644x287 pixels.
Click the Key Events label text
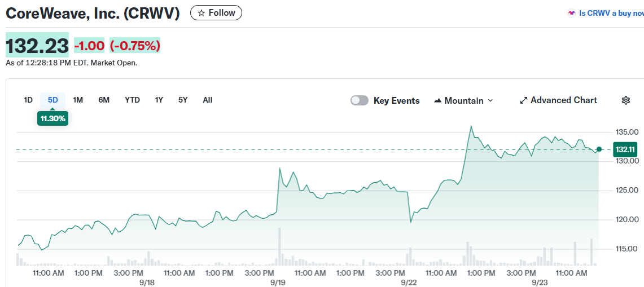[x=397, y=100]
